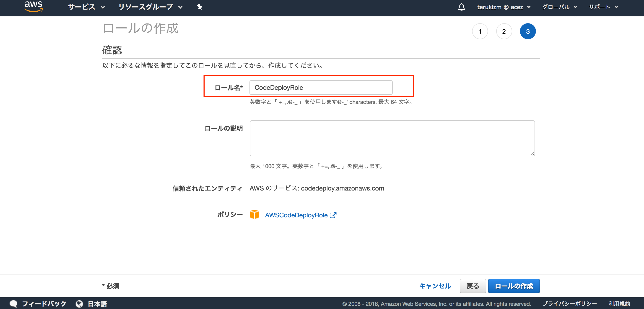This screenshot has width=644, height=309.
Task: Open the AWSCodeDeployRole policy link
Action: [x=296, y=215]
